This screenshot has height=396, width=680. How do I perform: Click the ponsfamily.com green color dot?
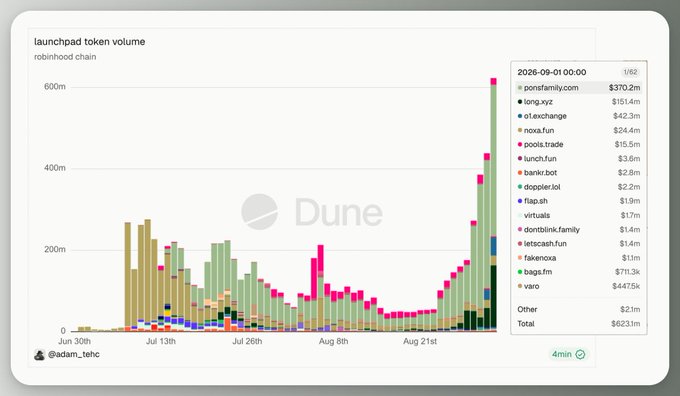point(520,88)
